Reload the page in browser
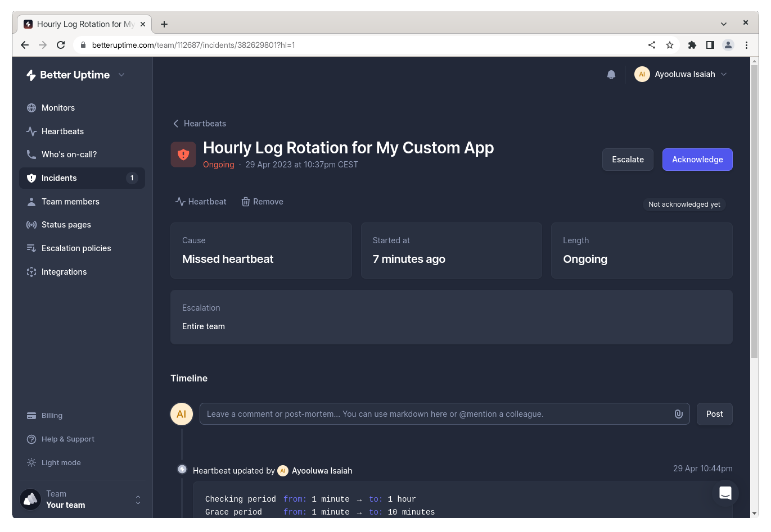771x532 pixels. pyautogui.click(x=61, y=45)
